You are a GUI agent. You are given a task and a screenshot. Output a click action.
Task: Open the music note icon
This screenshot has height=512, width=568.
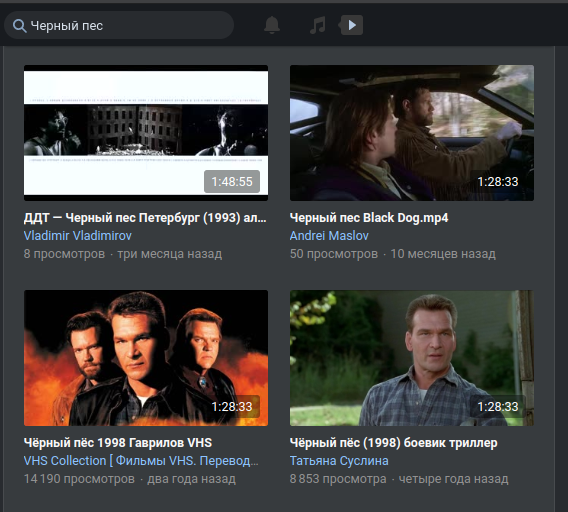318,25
